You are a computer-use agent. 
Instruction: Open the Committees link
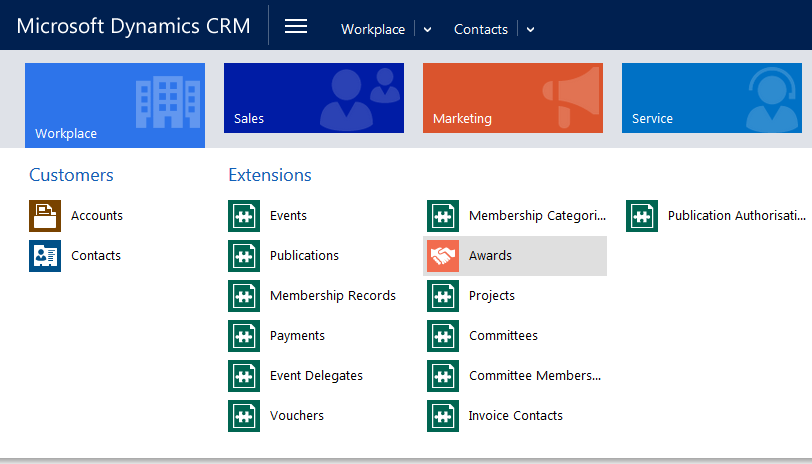(503, 336)
